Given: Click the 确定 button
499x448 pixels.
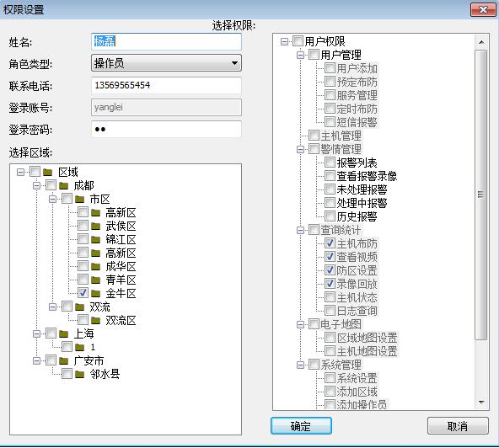Looking at the screenshot, I should pos(301,426).
